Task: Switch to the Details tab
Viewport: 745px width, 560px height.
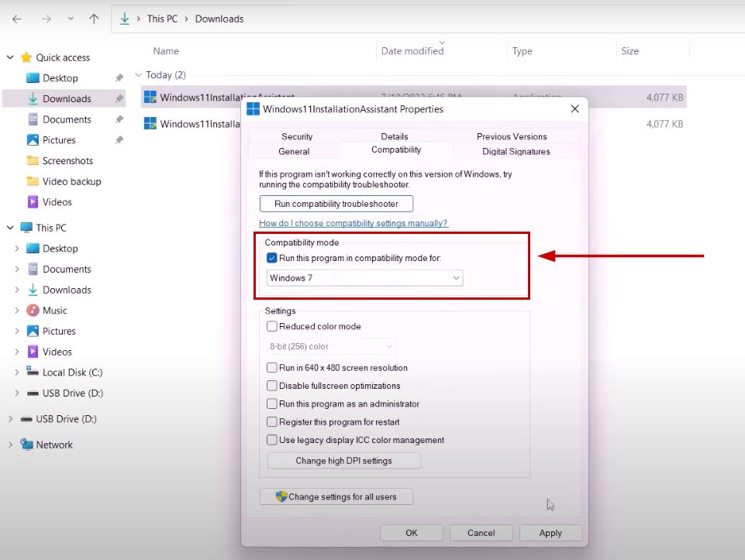Action: (395, 136)
